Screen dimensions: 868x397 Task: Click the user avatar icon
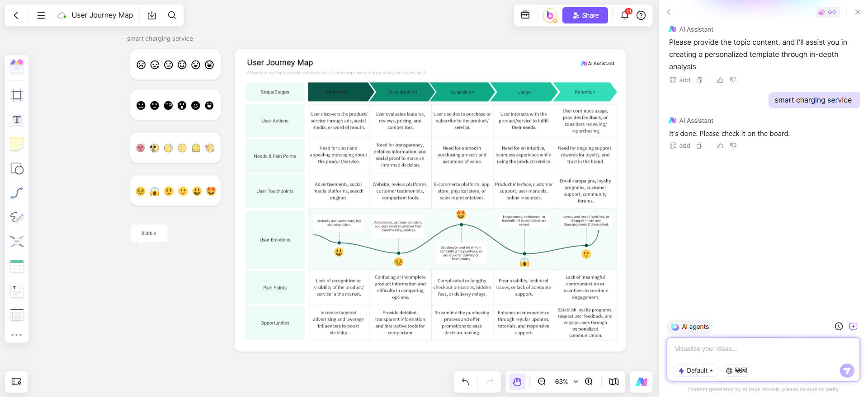550,15
